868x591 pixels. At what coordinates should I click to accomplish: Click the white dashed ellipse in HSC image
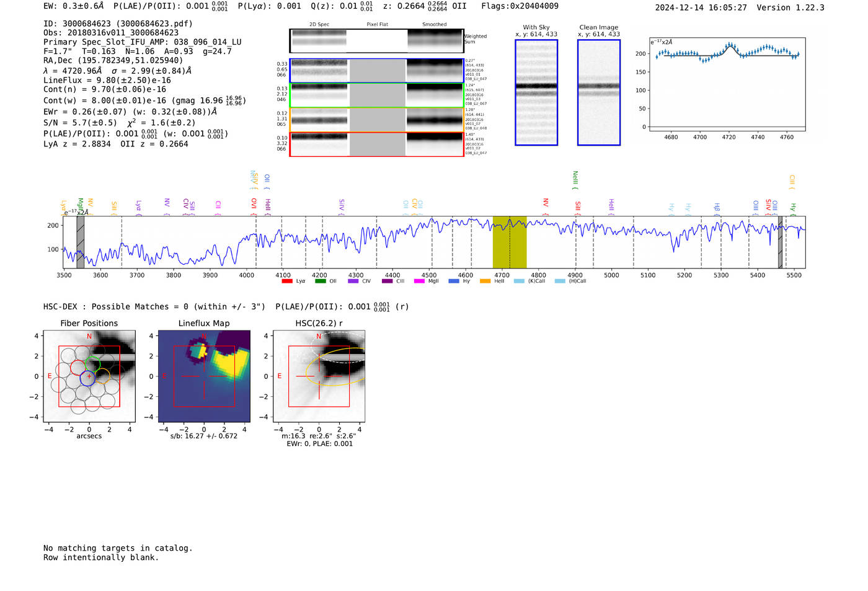(338, 347)
